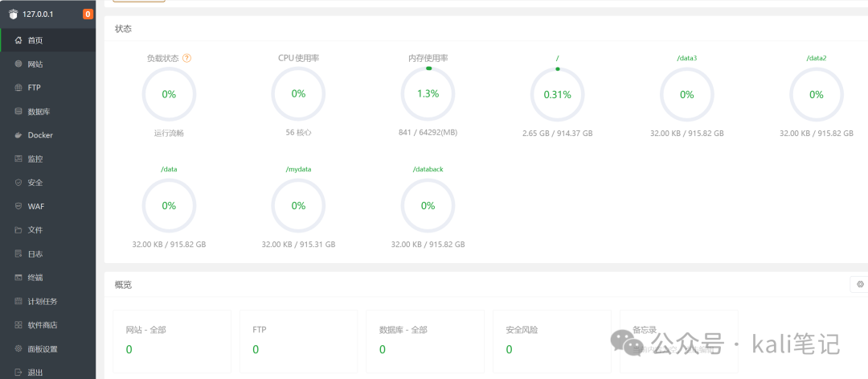Screen dimensions: 868x379
Task: Open the 概览 settings gear icon
Action: click(x=860, y=284)
